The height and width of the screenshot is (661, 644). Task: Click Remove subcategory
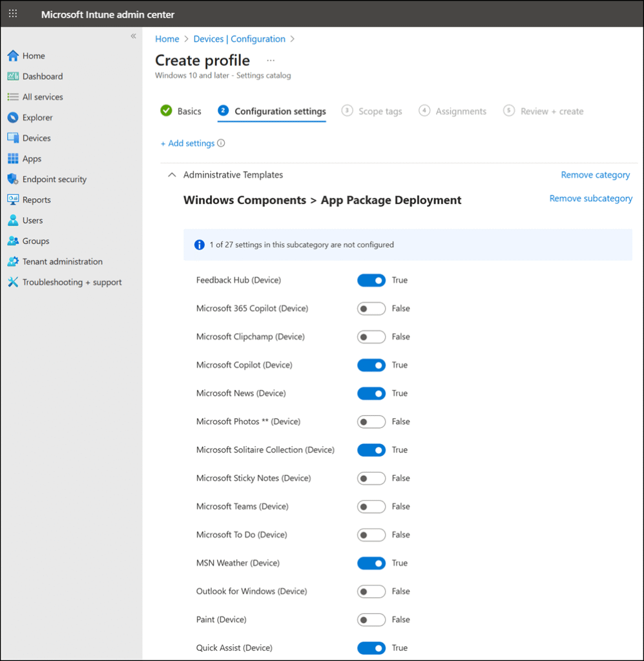pos(590,198)
